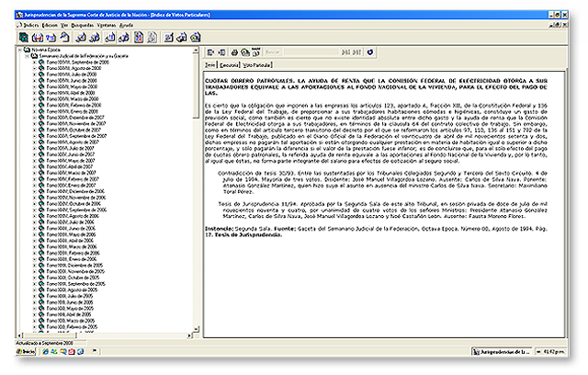Click the printer icon in document toolbar
588x375 pixels.
[234, 52]
